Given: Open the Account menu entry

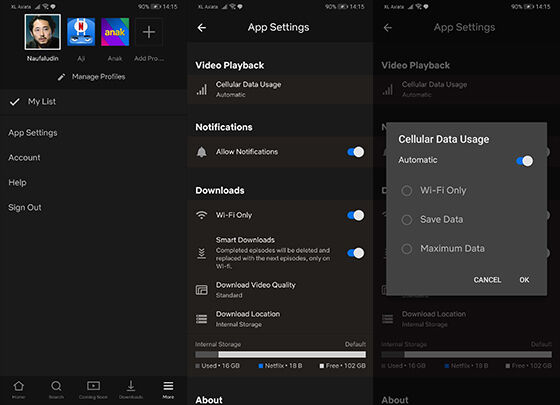Looking at the screenshot, I should coord(24,158).
